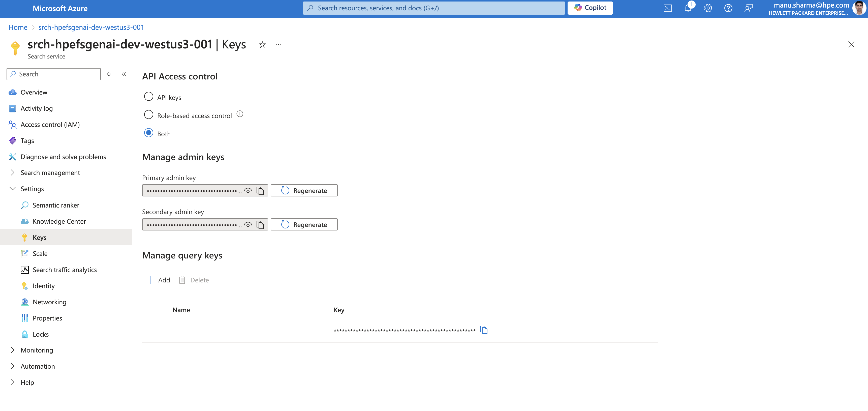
Task: Collapse the Settings section
Action: click(x=32, y=189)
